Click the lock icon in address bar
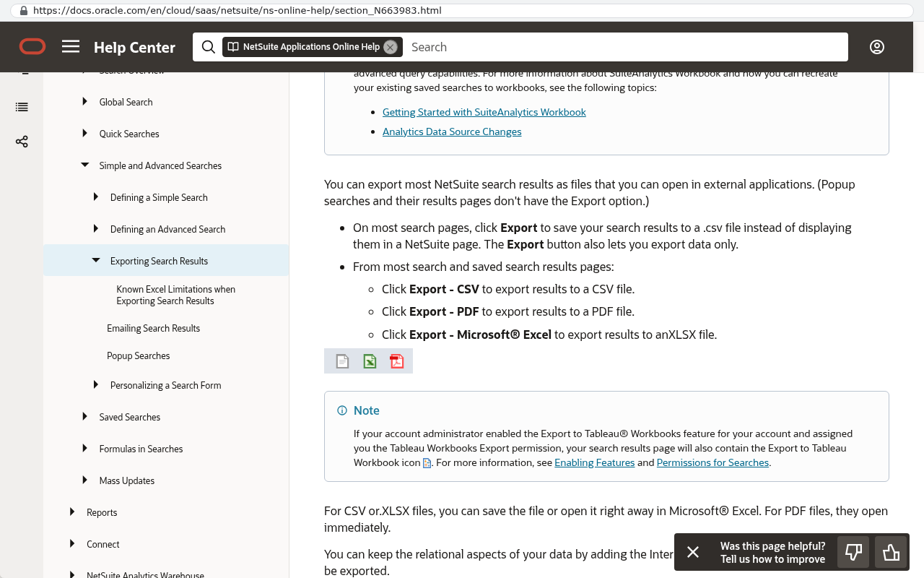924x578 pixels. 24,11
